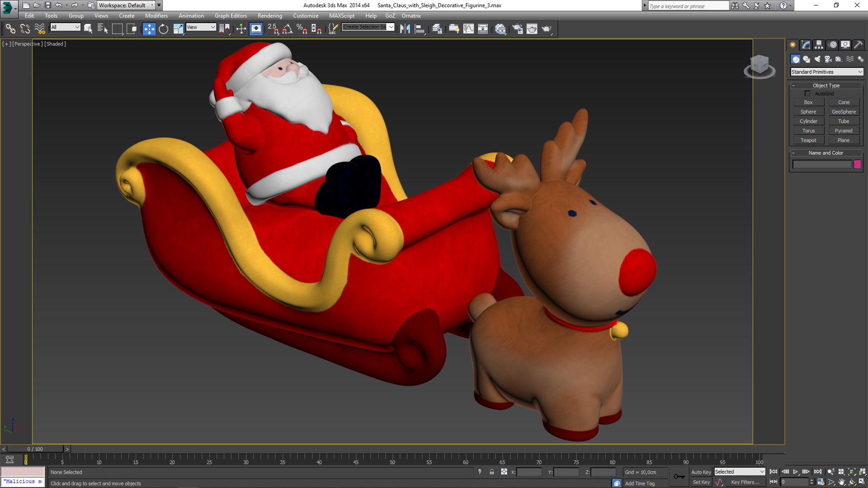Click the ViewCube in the viewport
Image resolution: width=868 pixels, height=488 pixels.
coord(759,66)
